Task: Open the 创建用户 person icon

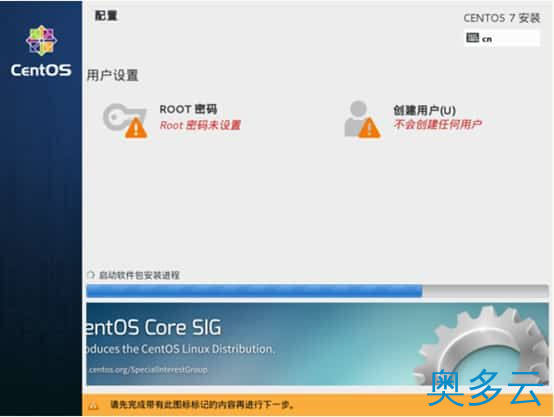Action: point(362,119)
